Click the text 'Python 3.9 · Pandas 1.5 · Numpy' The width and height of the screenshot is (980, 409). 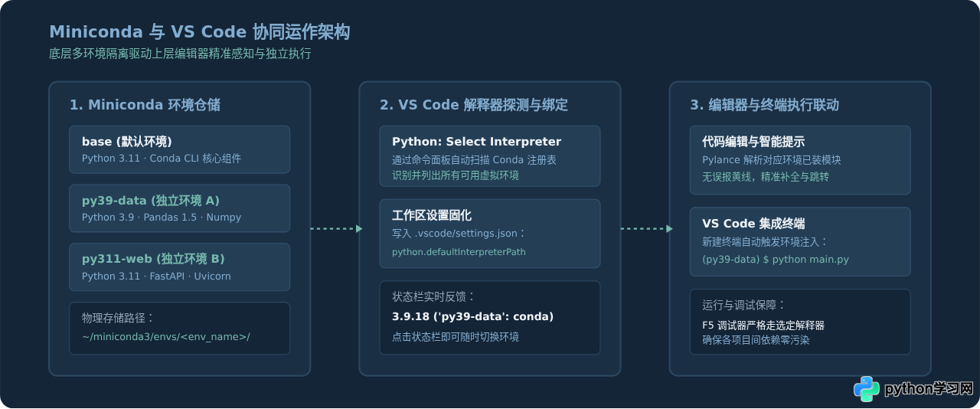point(162,218)
